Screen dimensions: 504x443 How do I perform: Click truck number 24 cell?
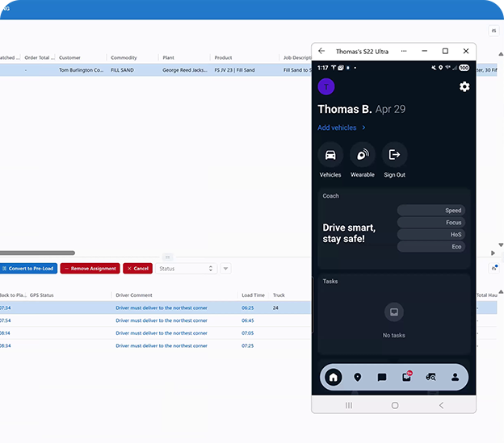[275, 308]
